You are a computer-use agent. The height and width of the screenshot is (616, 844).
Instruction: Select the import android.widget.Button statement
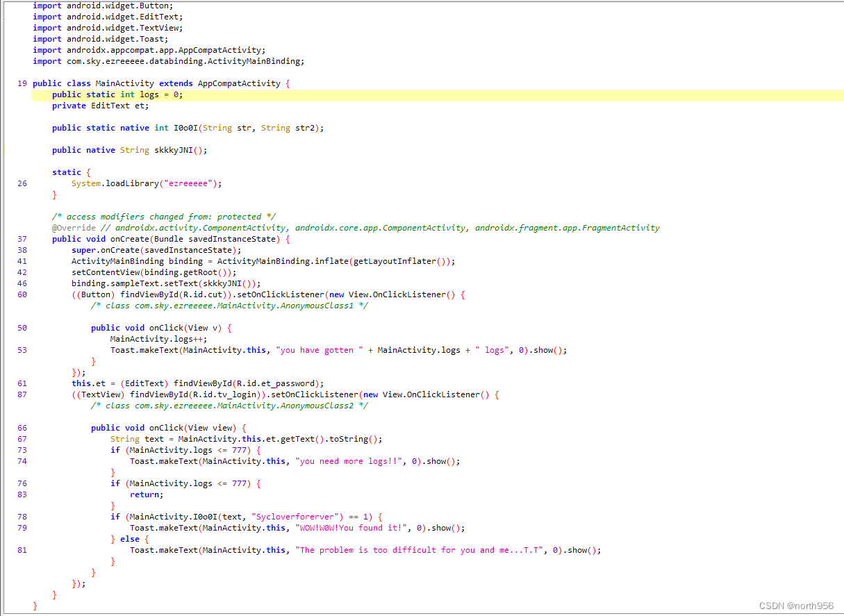(x=104, y=6)
